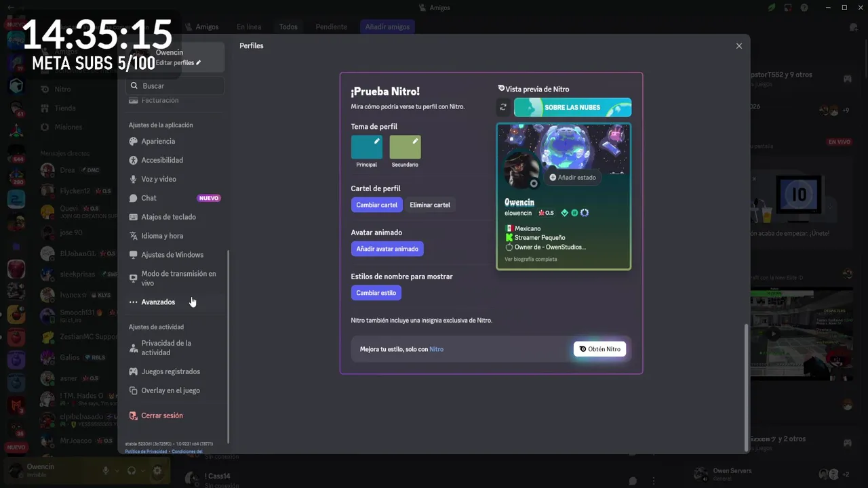Open direct message with MrJoacoo
The image size is (868, 488).
[x=76, y=441]
